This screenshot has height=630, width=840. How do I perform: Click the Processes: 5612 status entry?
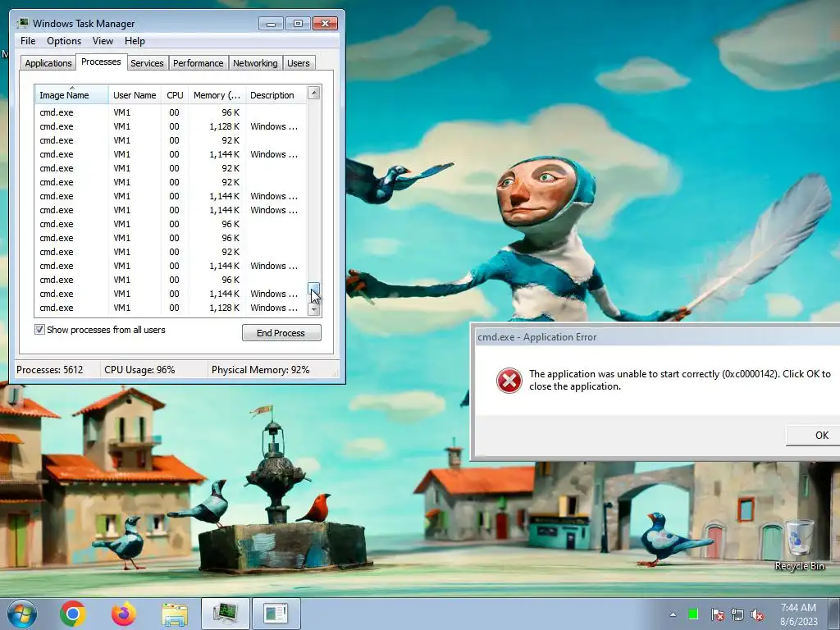tap(50, 370)
